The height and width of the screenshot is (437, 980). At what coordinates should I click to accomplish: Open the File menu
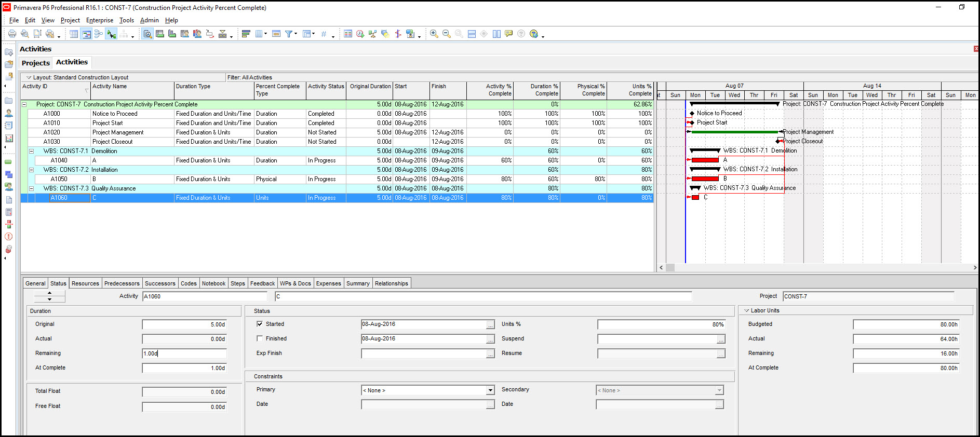click(14, 20)
